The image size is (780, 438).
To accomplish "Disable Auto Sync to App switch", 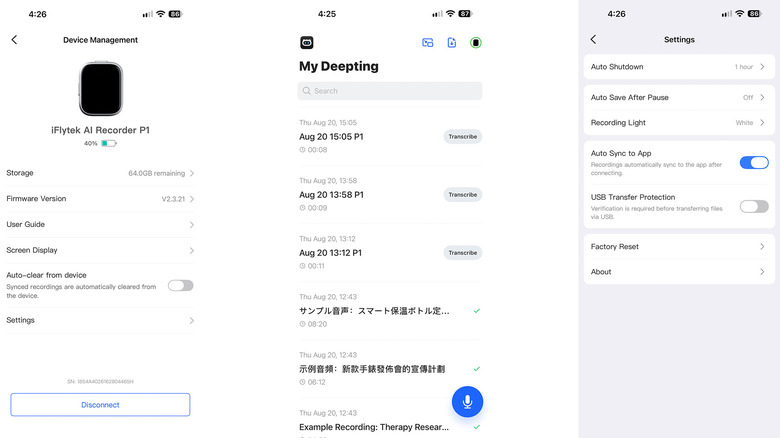I will pos(754,162).
